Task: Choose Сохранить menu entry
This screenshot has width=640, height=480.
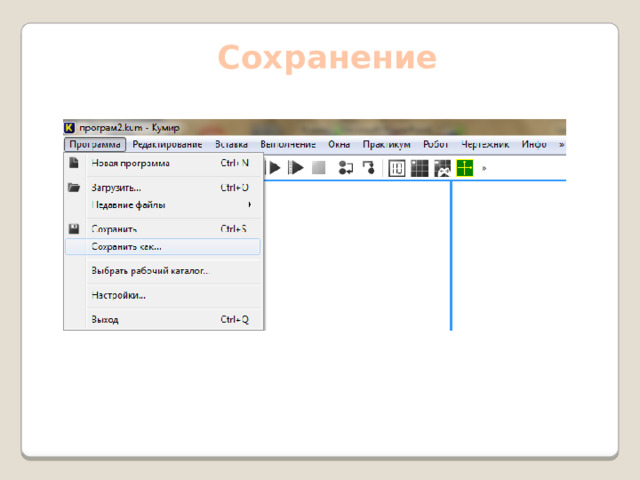Action: point(162,229)
